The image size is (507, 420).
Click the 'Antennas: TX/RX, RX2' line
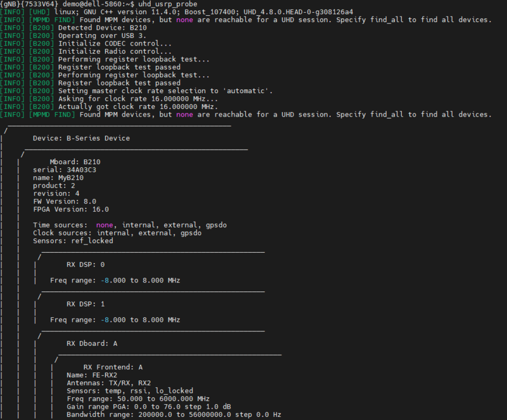[x=109, y=383]
